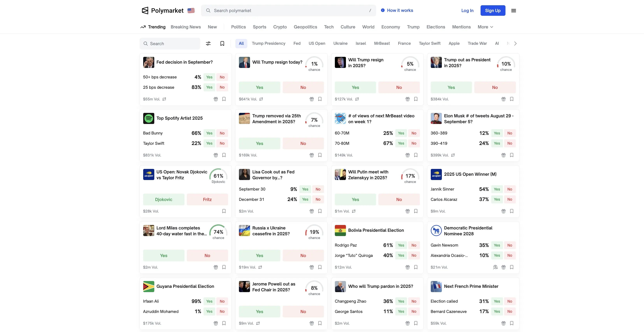644x332 pixels.
Task: Bookmark the Djokovic vs Fritz market
Action: [224, 211]
